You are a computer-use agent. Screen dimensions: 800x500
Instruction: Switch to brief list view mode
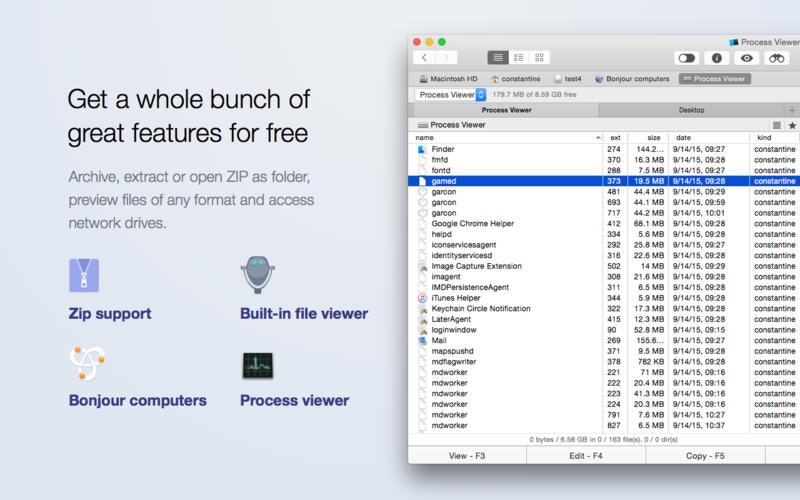(x=518, y=58)
